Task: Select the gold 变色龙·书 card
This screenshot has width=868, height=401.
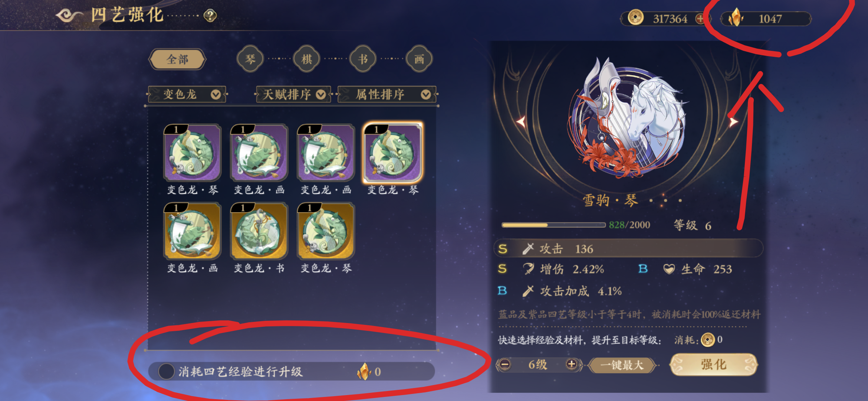Action: coord(259,231)
